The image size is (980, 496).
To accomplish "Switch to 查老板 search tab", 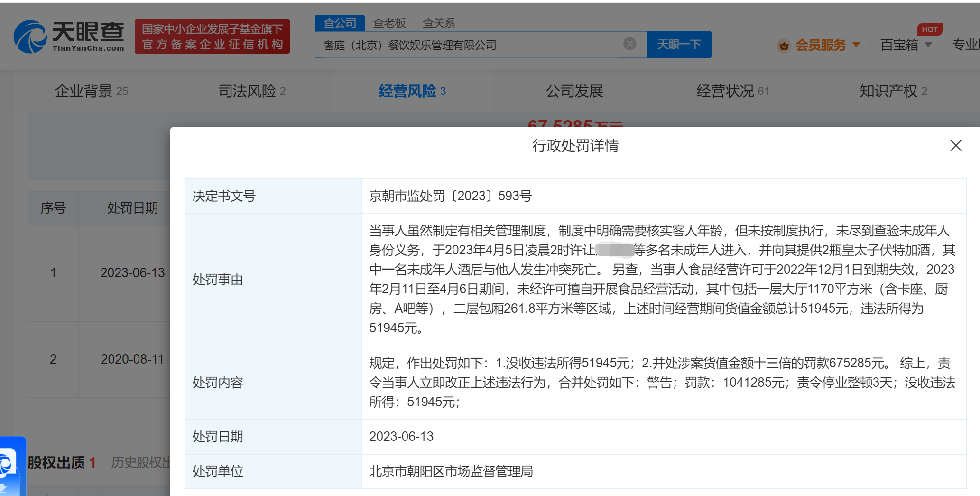I will pyautogui.click(x=389, y=23).
